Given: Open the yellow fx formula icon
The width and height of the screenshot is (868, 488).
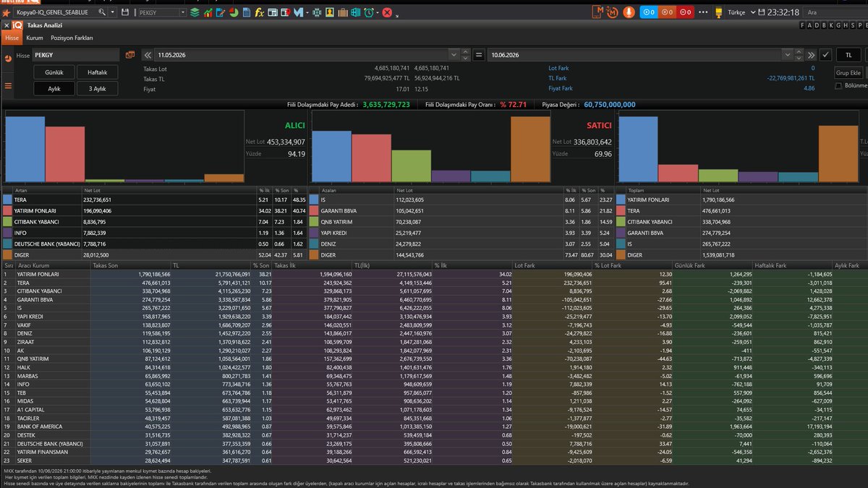Looking at the screenshot, I should coord(259,12).
